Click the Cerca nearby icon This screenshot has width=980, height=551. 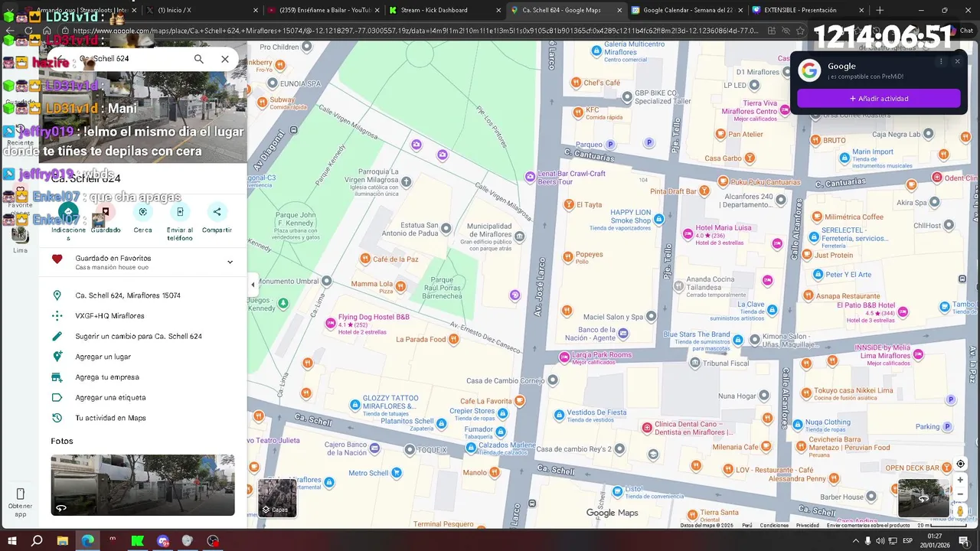pyautogui.click(x=142, y=212)
